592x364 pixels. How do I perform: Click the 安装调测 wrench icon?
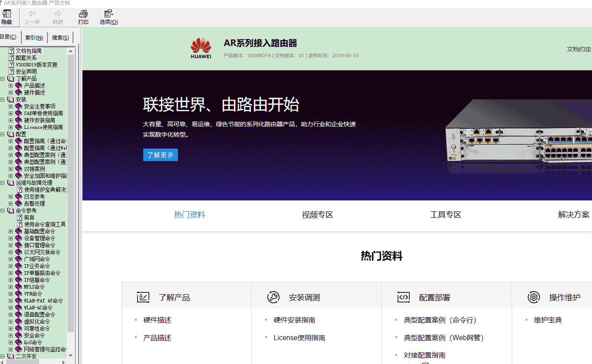pos(273,298)
